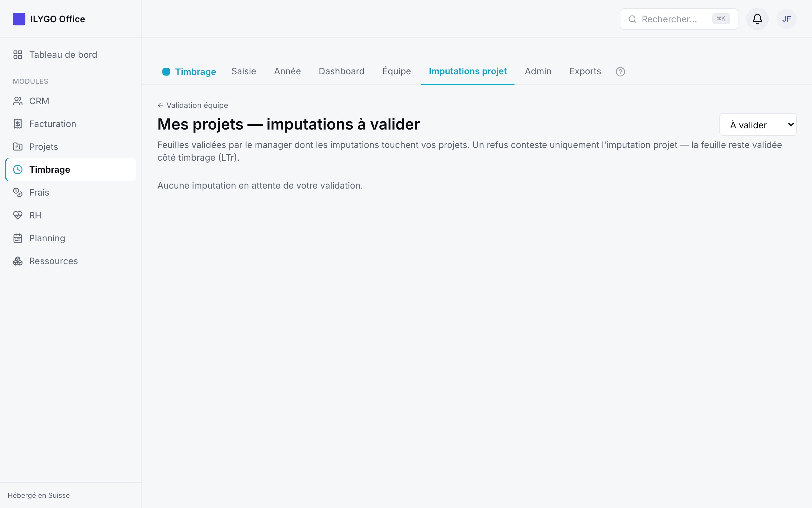Click the CRM people icon
Image resolution: width=812 pixels, height=508 pixels.
point(18,101)
